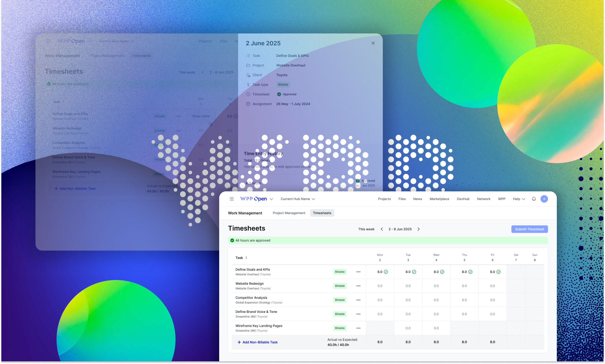Open options for Define Goals and KPIs
Screen dimensions: 605x364
[358, 272]
